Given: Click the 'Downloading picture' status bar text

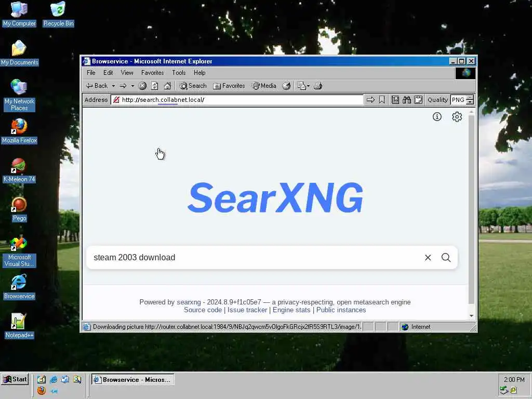Looking at the screenshot, I should pyautogui.click(x=227, y=327).
